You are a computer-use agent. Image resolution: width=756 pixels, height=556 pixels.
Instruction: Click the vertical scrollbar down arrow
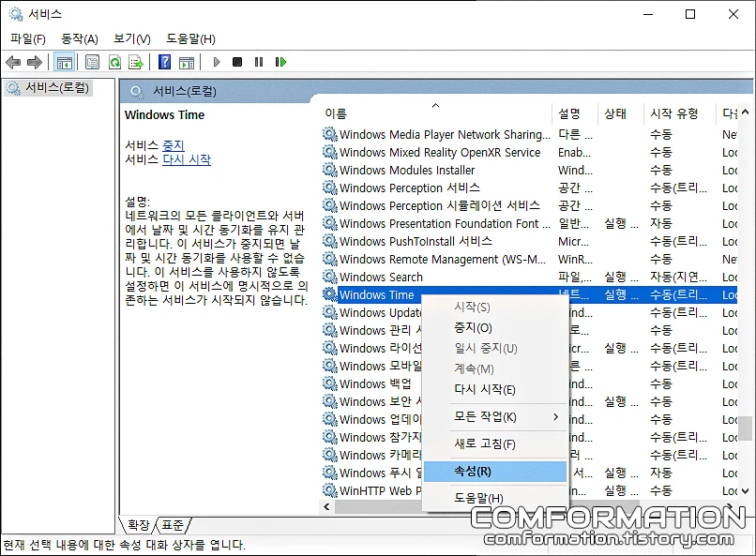pyautogui.click(x=745, y=491)
